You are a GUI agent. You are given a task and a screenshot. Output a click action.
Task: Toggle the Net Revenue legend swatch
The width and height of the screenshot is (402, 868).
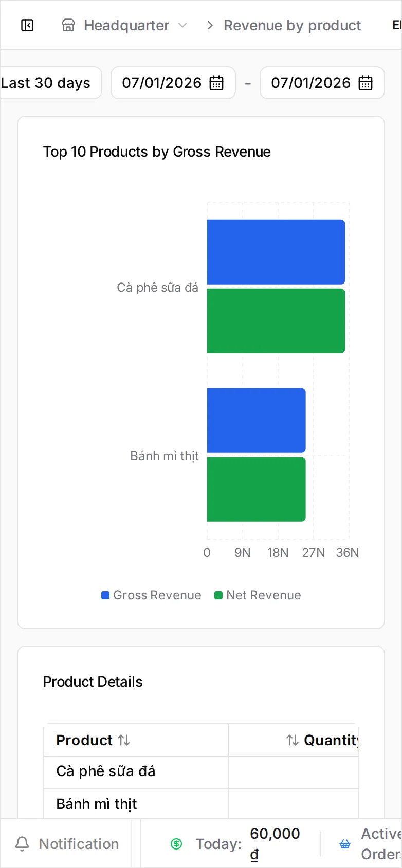tap(218, 595)
